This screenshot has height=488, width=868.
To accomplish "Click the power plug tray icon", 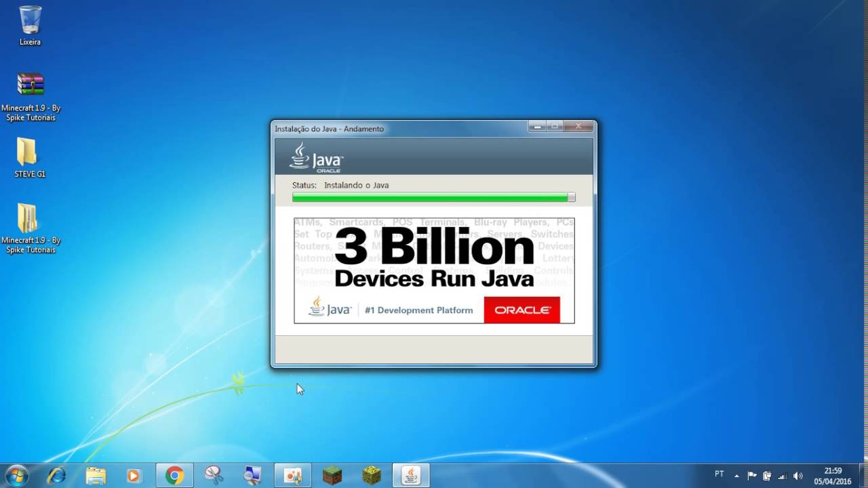I will (x=767, y=476).
